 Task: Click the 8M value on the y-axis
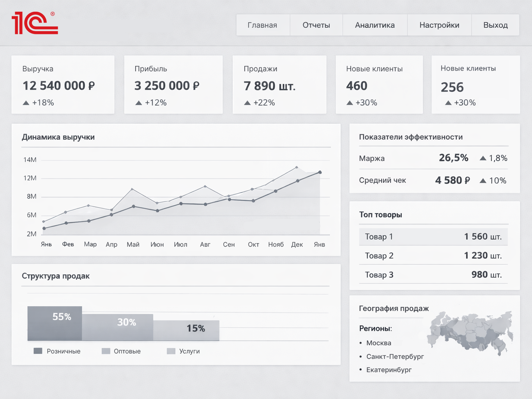[x=32, y=196]
